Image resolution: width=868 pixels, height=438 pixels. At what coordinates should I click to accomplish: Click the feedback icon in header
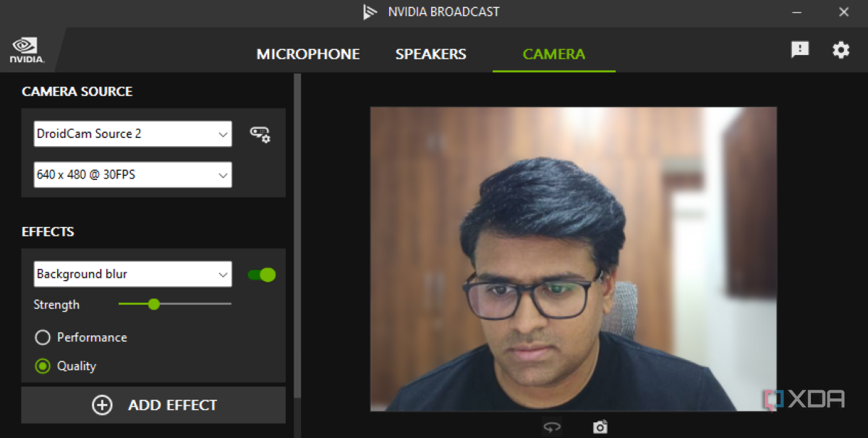800,50
